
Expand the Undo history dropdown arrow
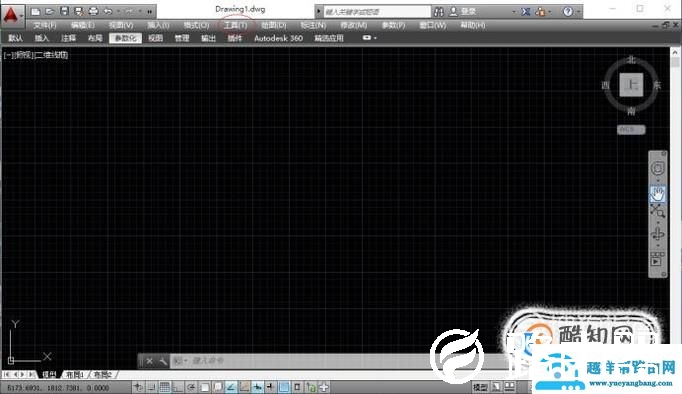pyautogui.click(x=118, y=12)
